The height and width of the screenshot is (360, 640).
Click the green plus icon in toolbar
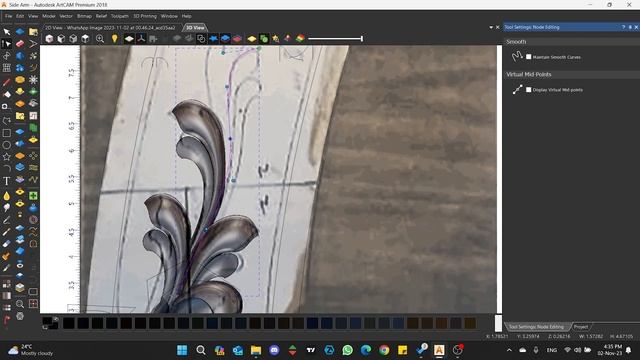point(33,196)
